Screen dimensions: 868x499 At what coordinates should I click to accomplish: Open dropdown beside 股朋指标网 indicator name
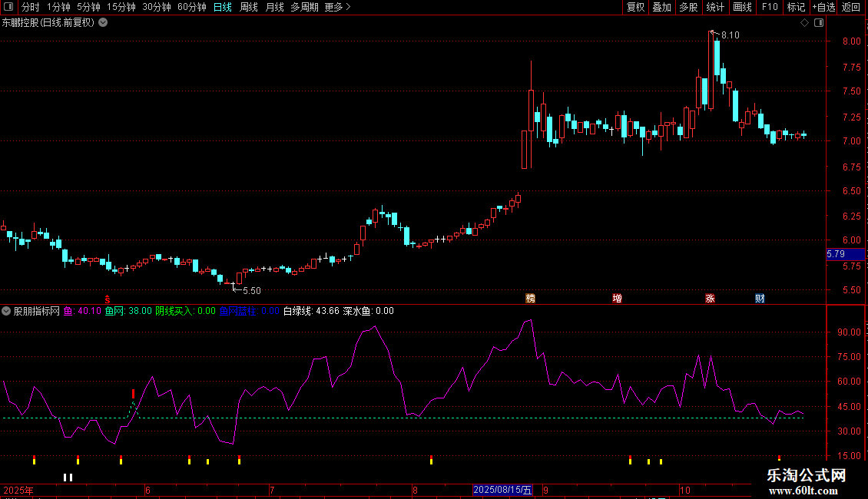(6, 311)
